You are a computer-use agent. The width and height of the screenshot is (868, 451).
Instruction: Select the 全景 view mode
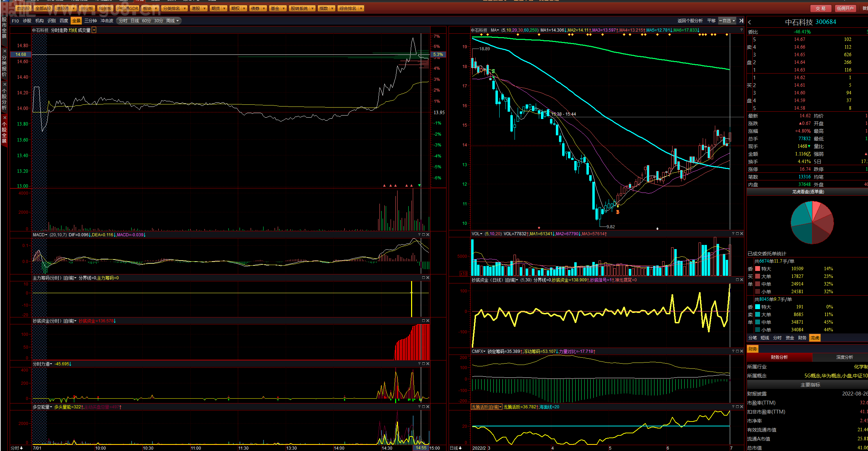tap(76, 21)
